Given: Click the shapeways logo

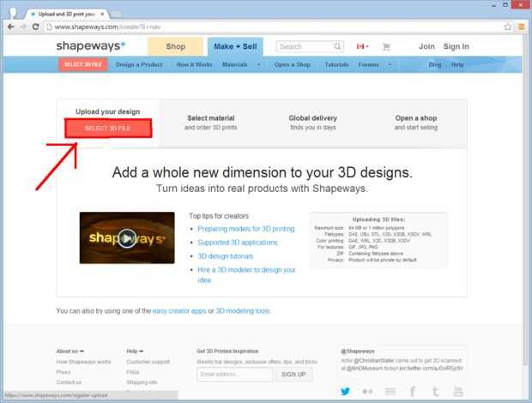Looking at the screenshot, I should point(91,45).
